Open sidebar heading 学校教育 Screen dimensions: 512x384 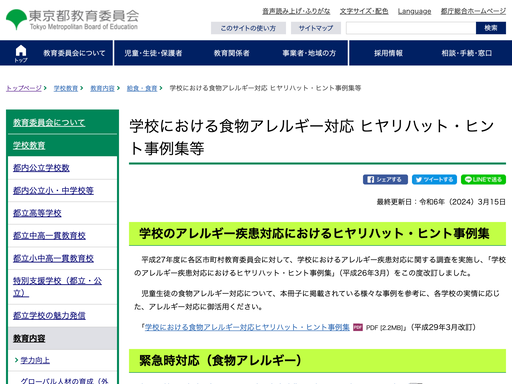[x=29, y=145]
